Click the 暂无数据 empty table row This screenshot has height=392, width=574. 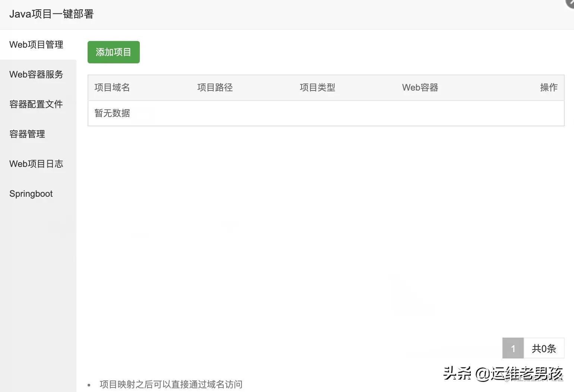(x=112, y=113)
